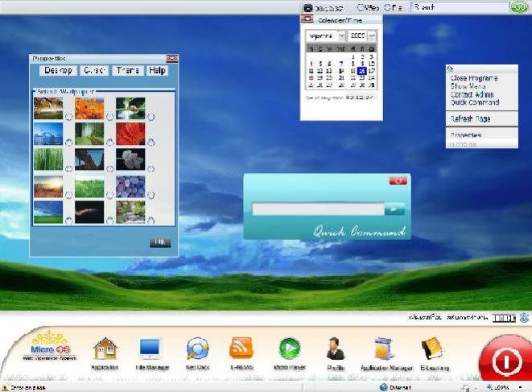Image resolution: width=532 pixels, height=392 pixels.
Task: Open the Application house icon in the dock
Action: 105,349
